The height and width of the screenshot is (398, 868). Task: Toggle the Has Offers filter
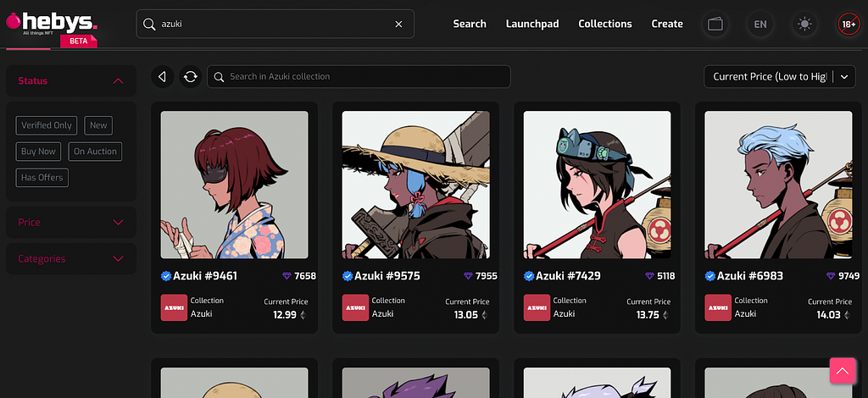tap(42, 178)
